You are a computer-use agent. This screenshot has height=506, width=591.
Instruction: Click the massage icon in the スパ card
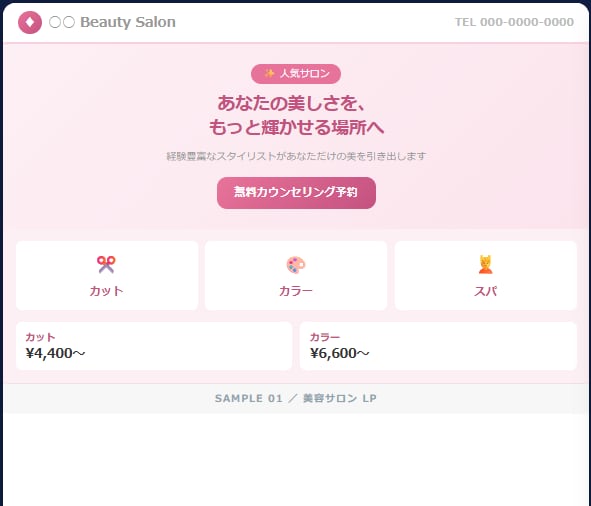[x=485, y=264]
